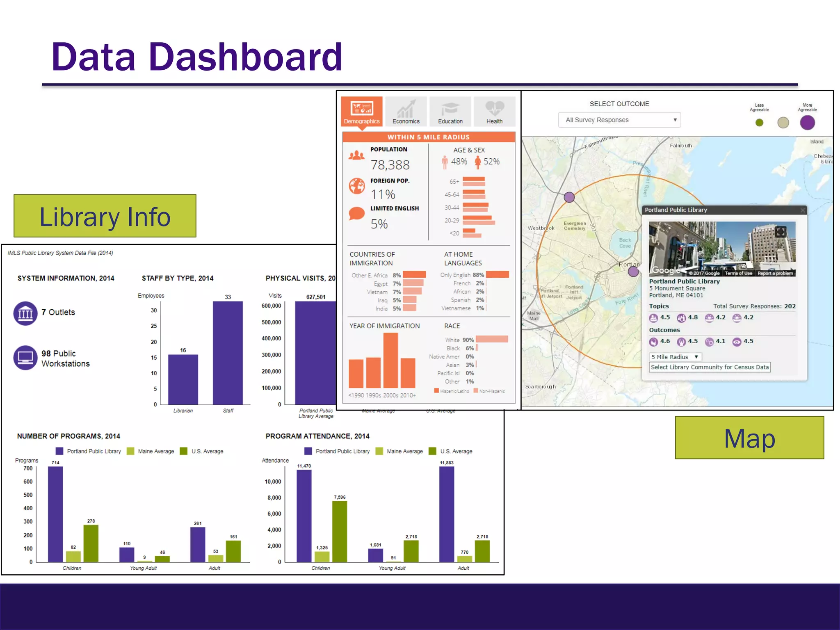Click the 11,883 Adult attendance bar
The image size is (840, 630).
coord(447,514)
